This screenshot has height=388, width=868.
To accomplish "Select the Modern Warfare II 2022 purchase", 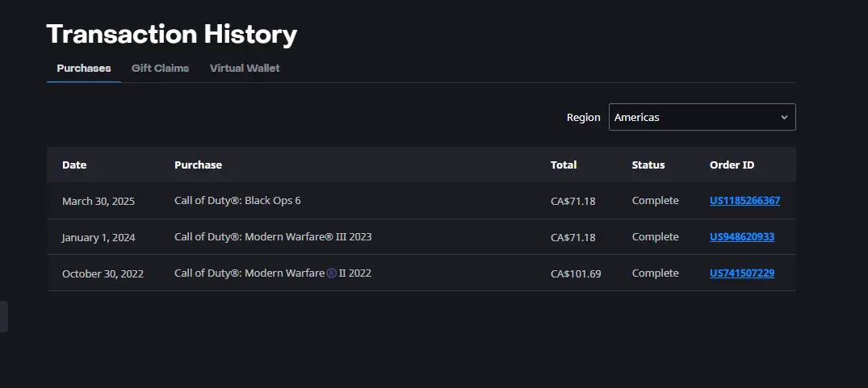I will pos(272,273).
